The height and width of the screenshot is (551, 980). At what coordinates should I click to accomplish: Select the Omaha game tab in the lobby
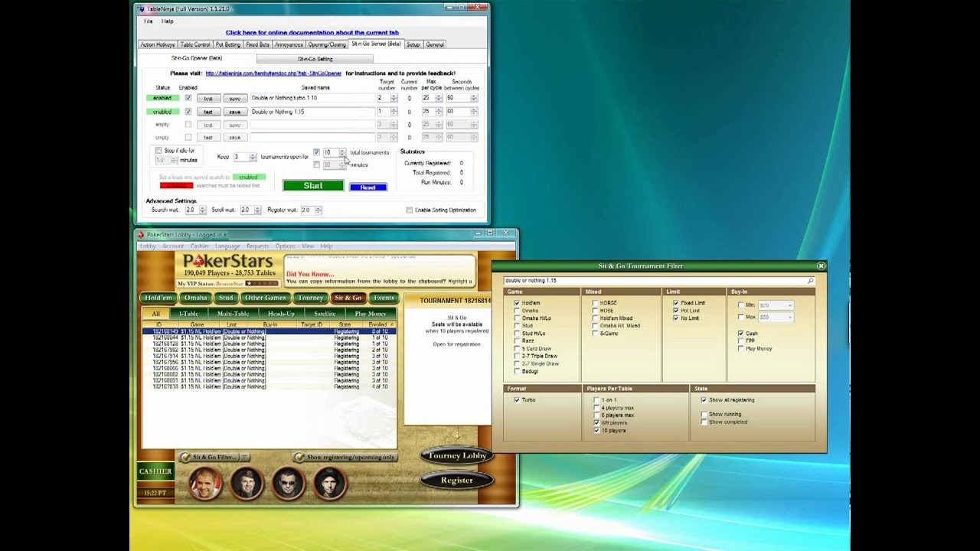[195, 298]
